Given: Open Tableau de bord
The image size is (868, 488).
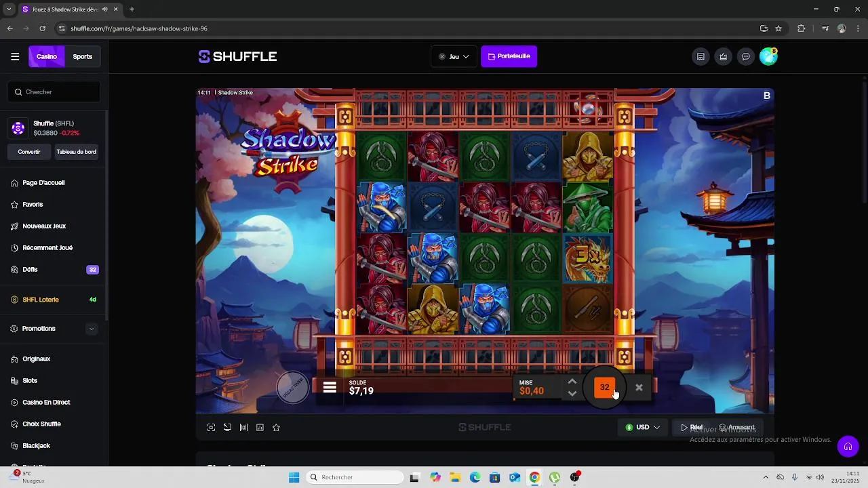Looking at the screenshot, I should pyautogui.click(x=77, y=152).
